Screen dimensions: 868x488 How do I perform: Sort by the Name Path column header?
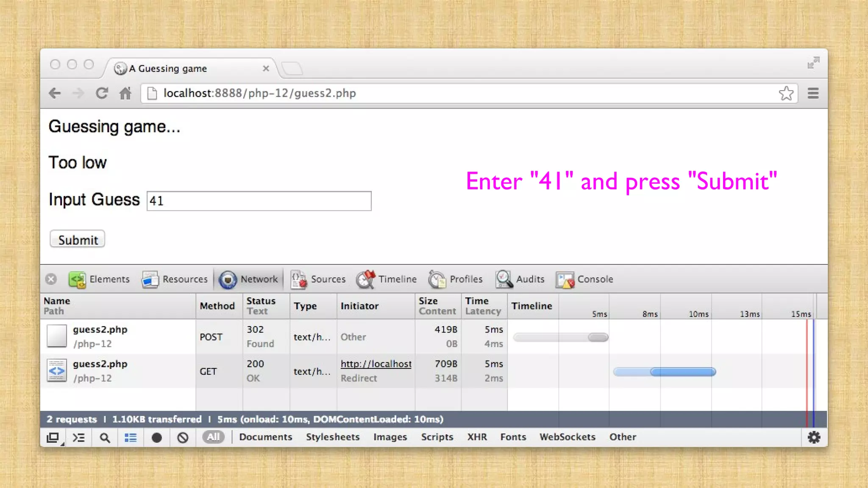coord(118,306)
